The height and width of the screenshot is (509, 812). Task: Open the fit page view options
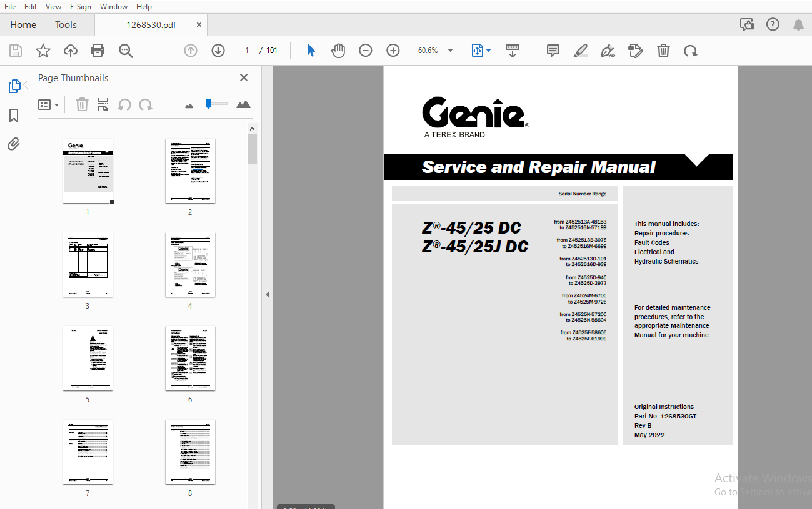click(481, 51)
